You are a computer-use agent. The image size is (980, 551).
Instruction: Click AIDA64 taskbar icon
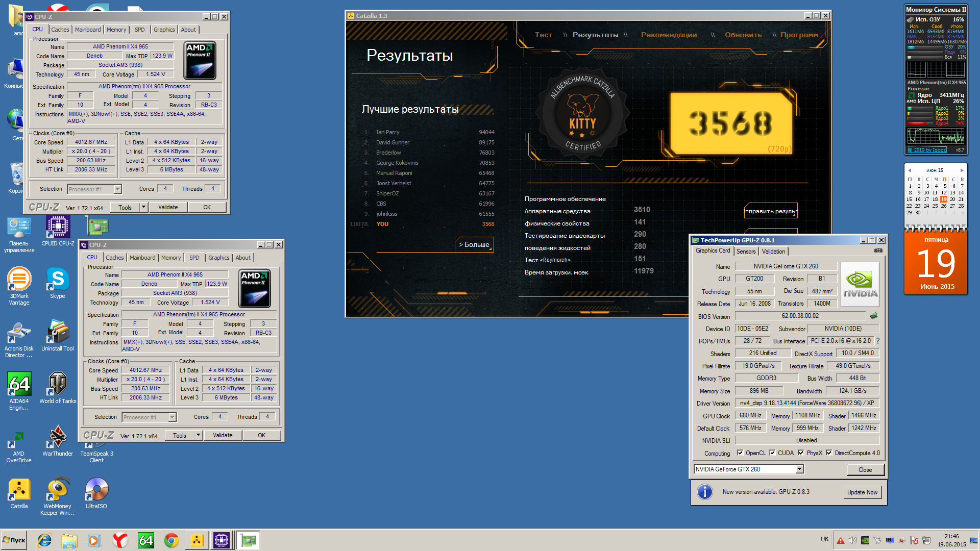[145, 540]
